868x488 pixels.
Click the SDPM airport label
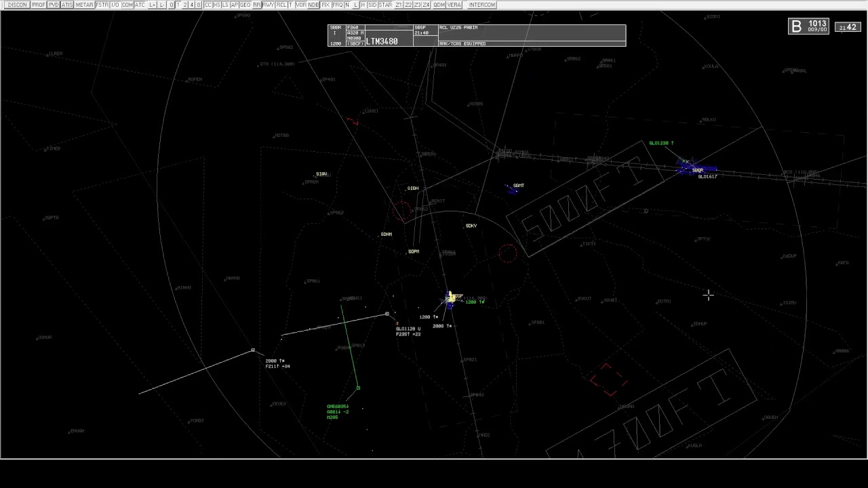coord(414,251)
